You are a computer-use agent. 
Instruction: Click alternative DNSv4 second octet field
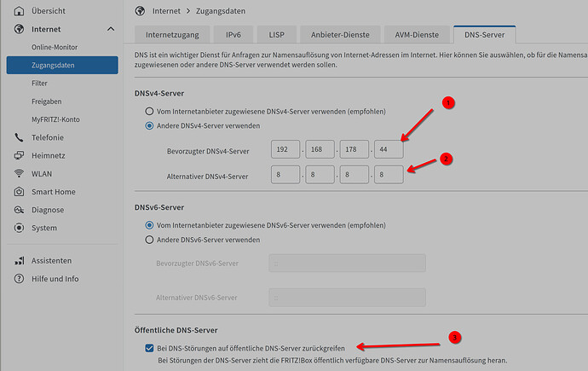click(x=320, y=175)
